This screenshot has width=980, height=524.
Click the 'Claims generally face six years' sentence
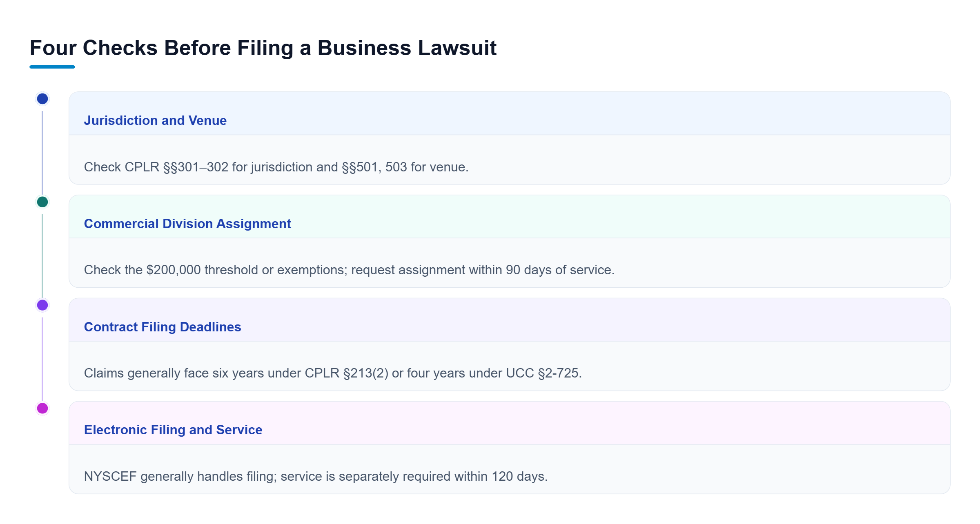click(x=333, y=373)
